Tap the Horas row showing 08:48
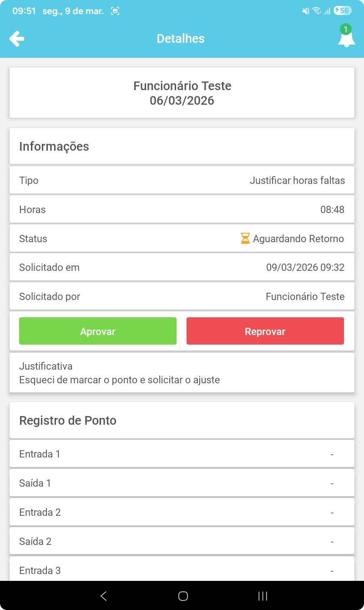 [x=182, y=209]
